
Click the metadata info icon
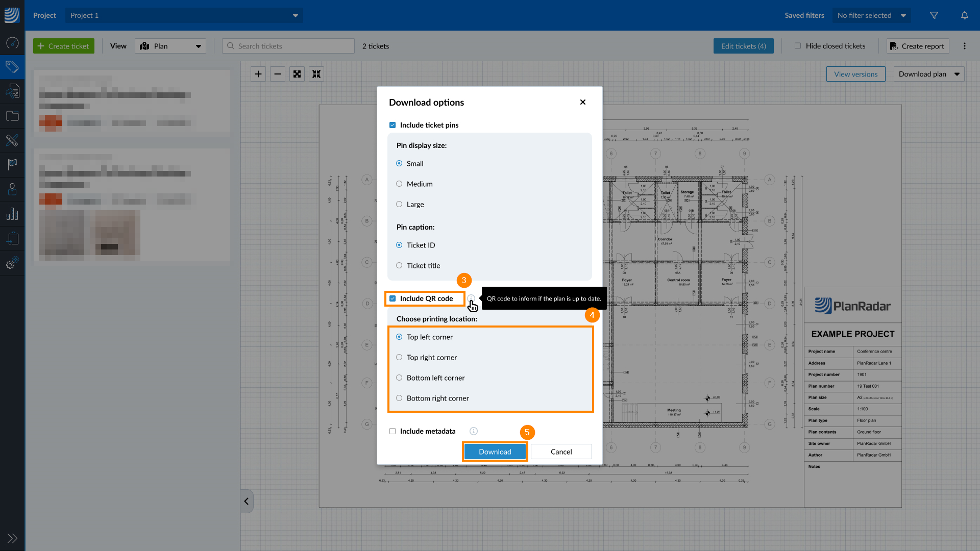pyautogui.click(x=474, y=431)
